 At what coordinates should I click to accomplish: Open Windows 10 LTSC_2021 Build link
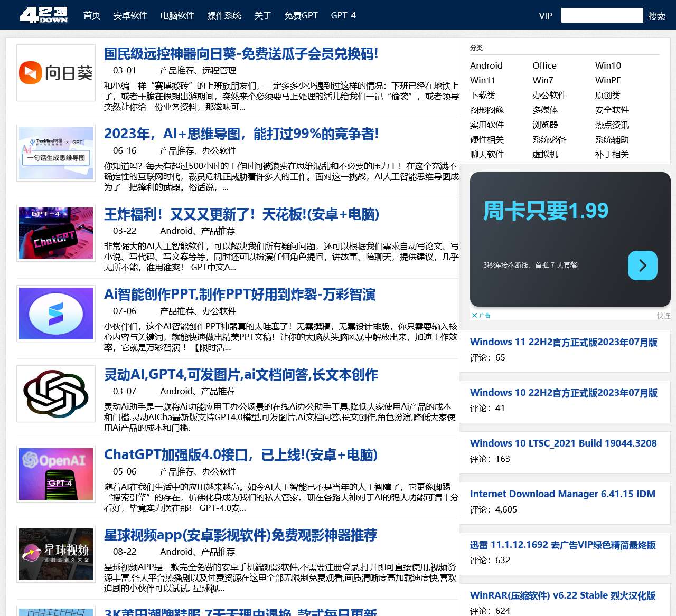[x=564, y=443]
